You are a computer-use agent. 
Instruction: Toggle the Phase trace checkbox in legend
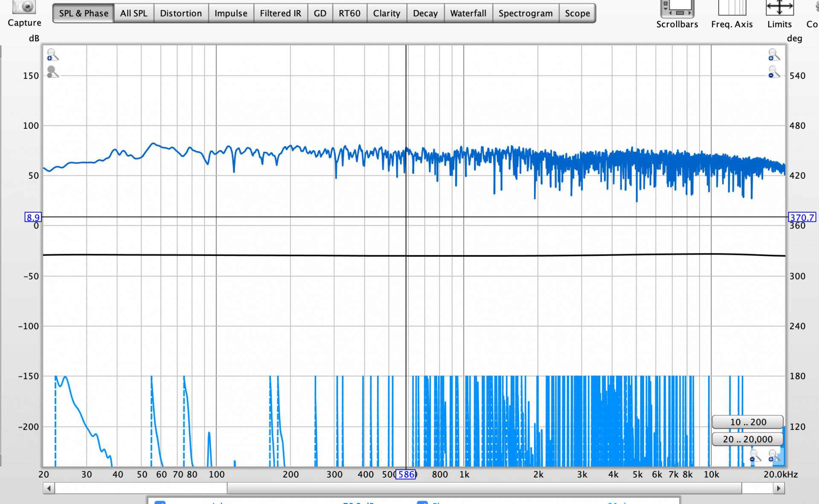pyautogui.click(x=422, y=502)
